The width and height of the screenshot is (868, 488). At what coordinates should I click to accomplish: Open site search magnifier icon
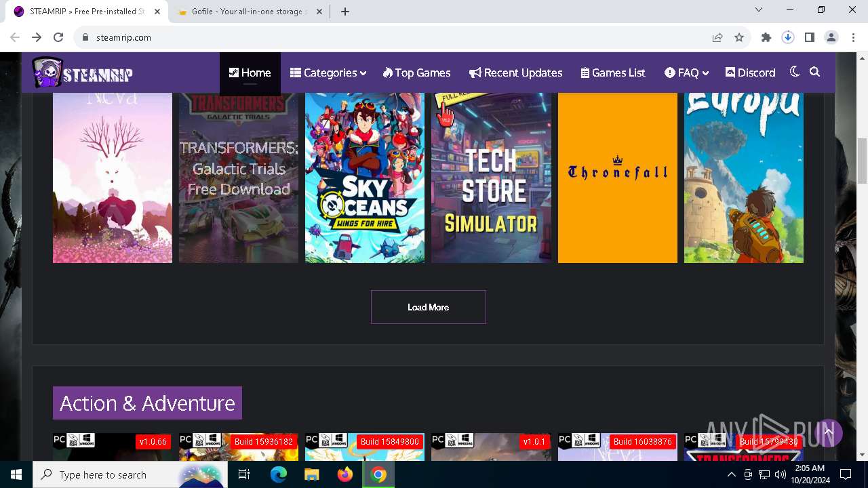[x=815, y=72]
